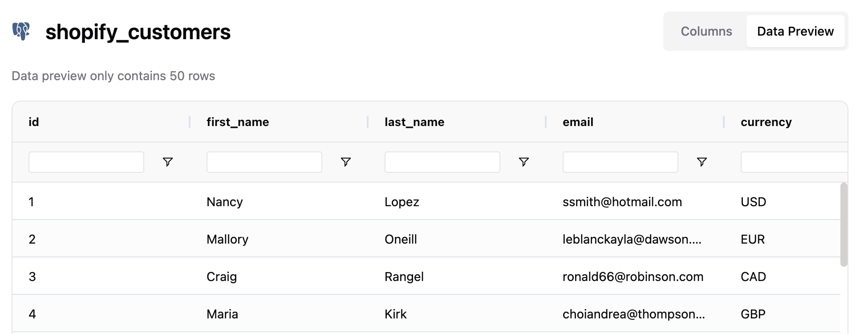This screenshot has height=334, width=868.
Task: Click the first_name column header
Action: pyautogui.click(x=238, y=122)
